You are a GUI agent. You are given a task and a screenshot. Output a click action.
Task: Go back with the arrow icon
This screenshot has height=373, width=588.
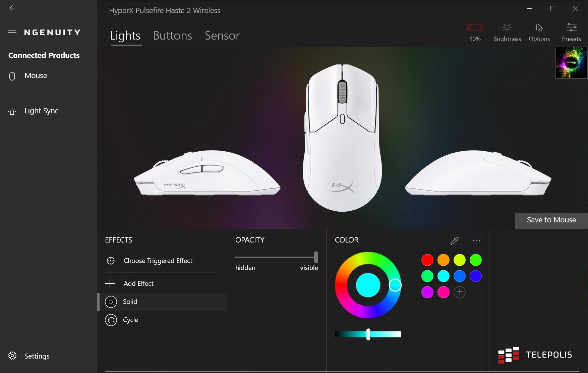(12, 8)
